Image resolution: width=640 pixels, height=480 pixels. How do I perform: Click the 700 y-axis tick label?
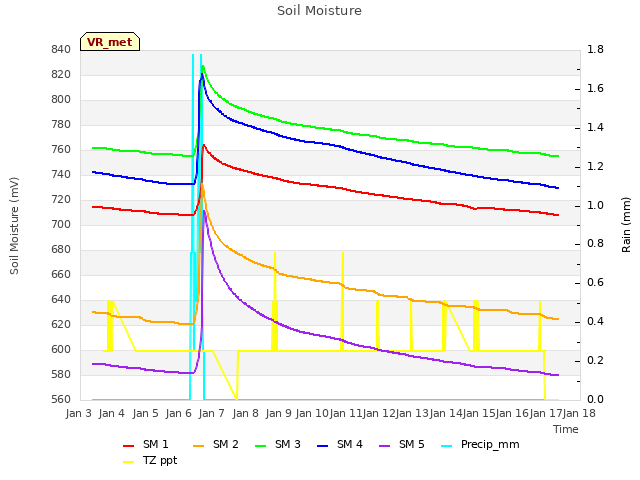click(61, 224)
